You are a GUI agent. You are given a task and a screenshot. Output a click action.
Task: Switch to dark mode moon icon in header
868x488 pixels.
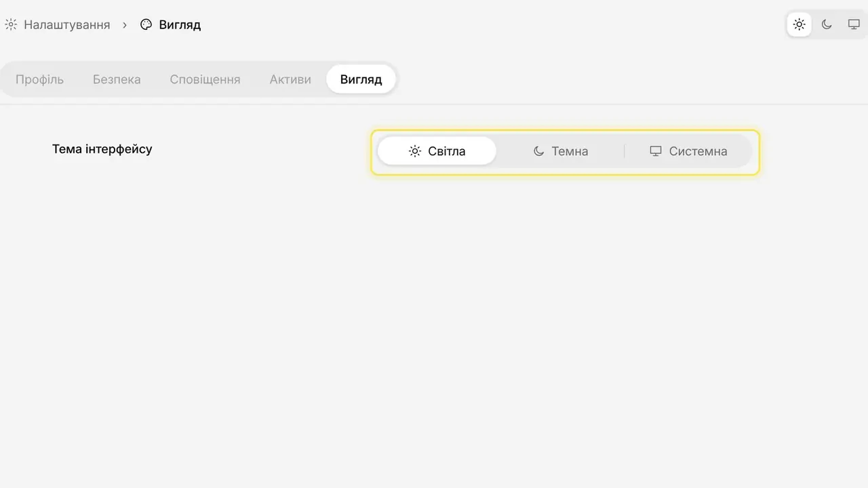tap(827, 24)
